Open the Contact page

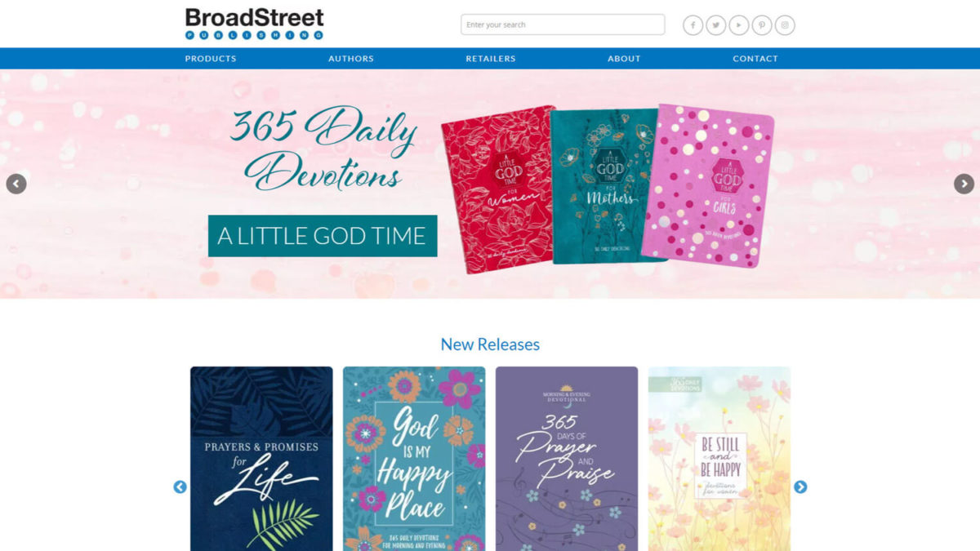click(755, 59)
